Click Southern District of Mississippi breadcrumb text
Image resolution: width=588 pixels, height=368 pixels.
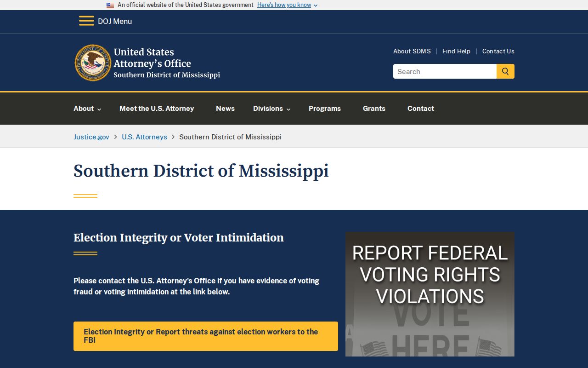point(230,137)
